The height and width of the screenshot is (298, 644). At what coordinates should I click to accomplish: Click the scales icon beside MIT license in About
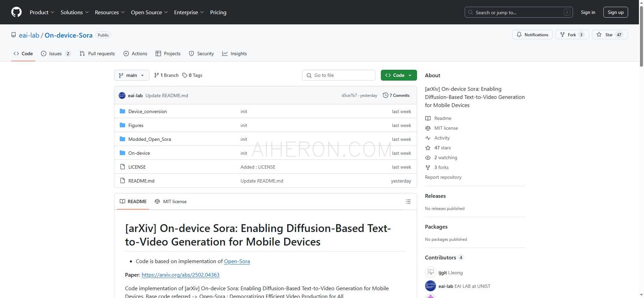pos(428,128)
